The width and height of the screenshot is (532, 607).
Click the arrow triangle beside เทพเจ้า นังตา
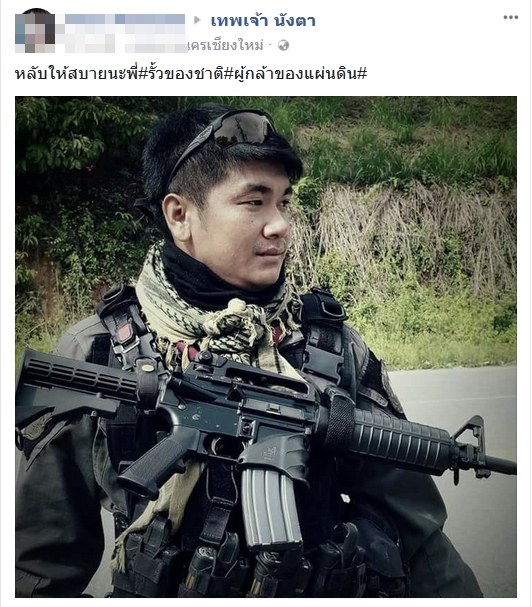(x=197, y=20)
